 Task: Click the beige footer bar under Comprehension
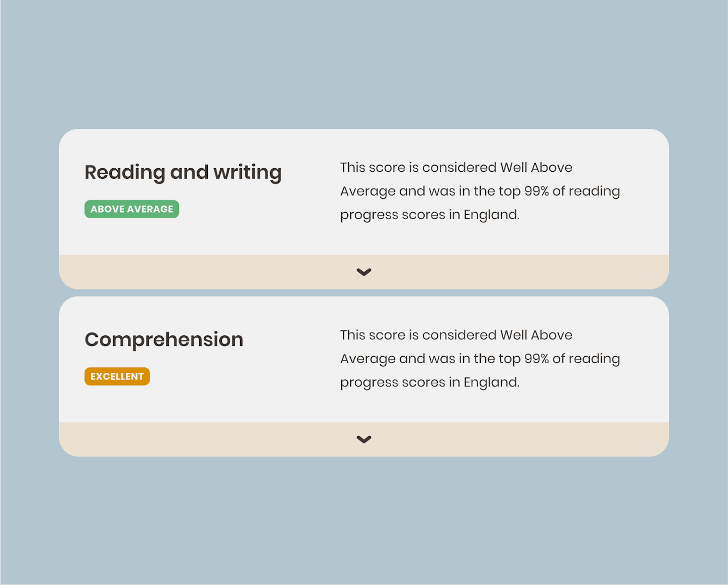pyautogui.click(x=202, y=440)
